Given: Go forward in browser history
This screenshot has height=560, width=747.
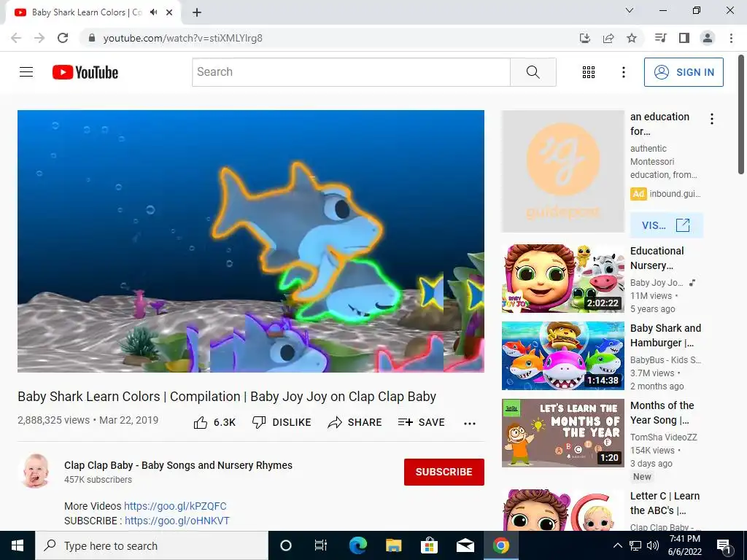Looking at the screenshot, I should (39, 38).
